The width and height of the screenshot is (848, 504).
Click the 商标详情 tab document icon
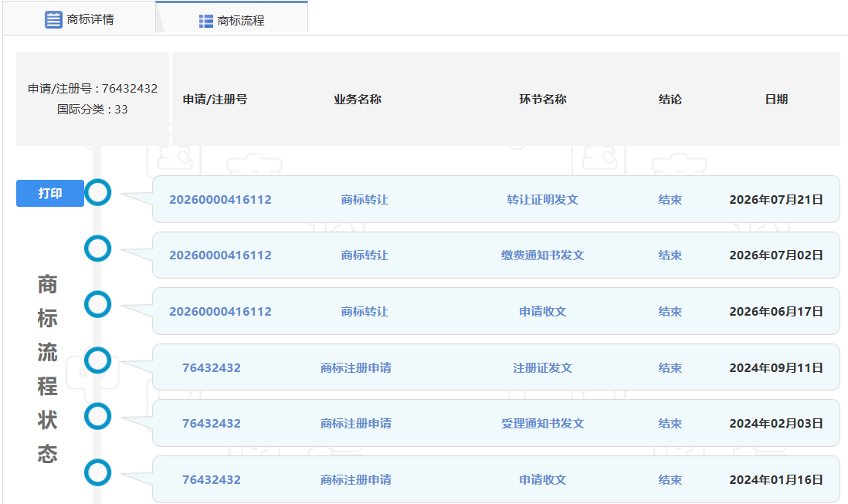tap(53, 19)
